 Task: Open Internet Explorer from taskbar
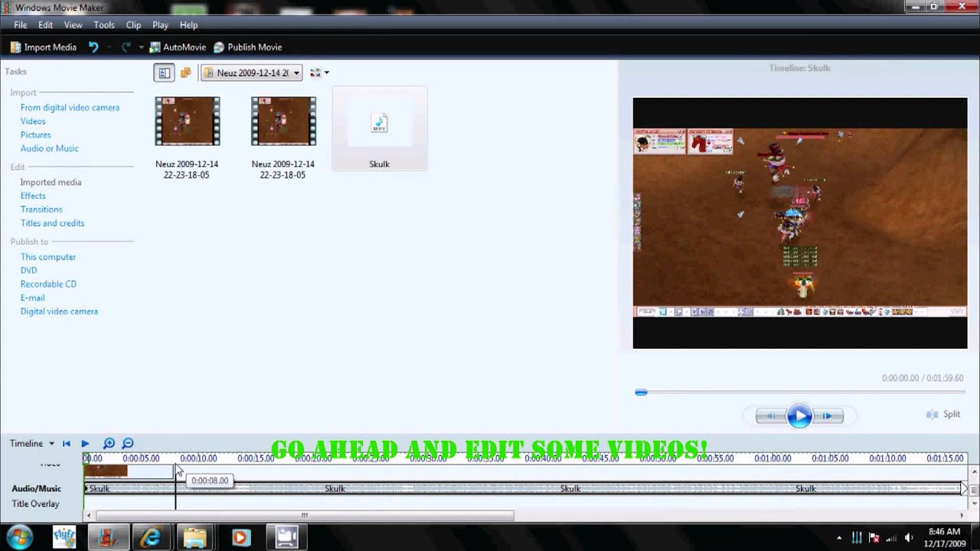coord(151,537)
